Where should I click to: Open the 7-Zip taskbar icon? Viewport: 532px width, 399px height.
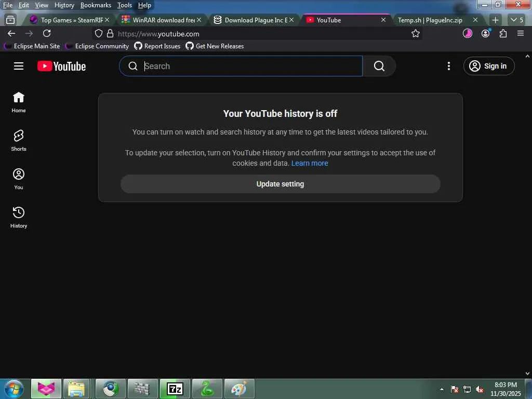[x=175, y=389]
